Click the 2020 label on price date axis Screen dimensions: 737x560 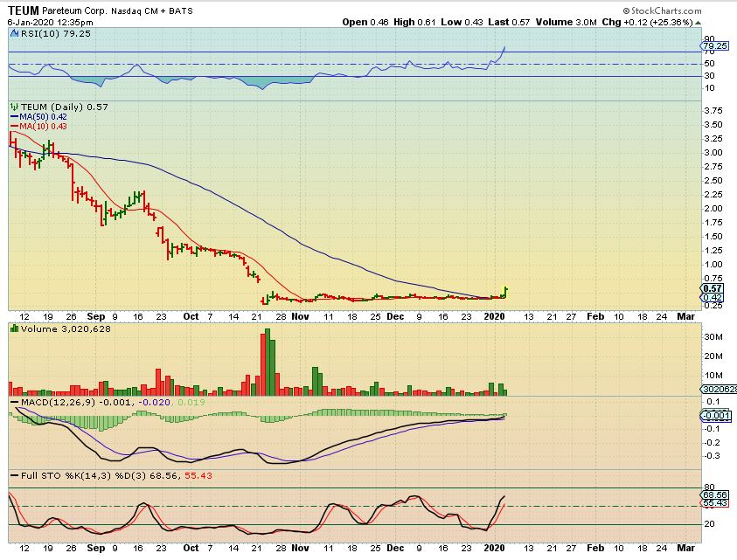(x=495, y=315)
